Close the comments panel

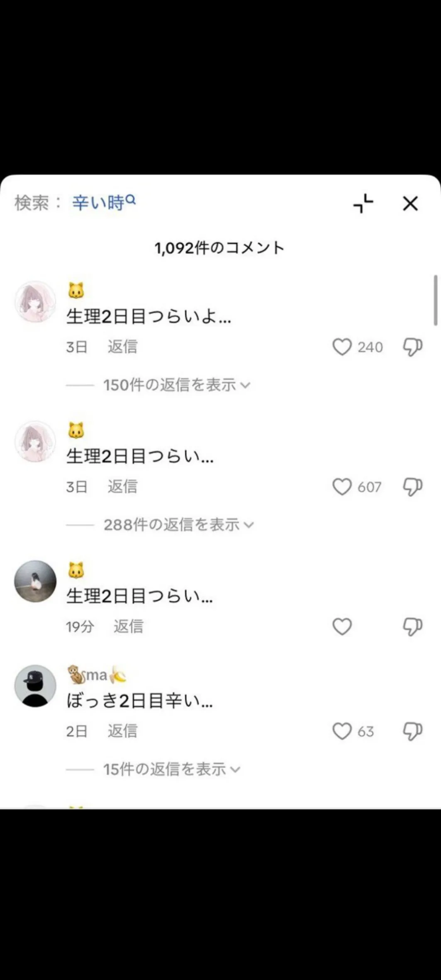[410, 204]
